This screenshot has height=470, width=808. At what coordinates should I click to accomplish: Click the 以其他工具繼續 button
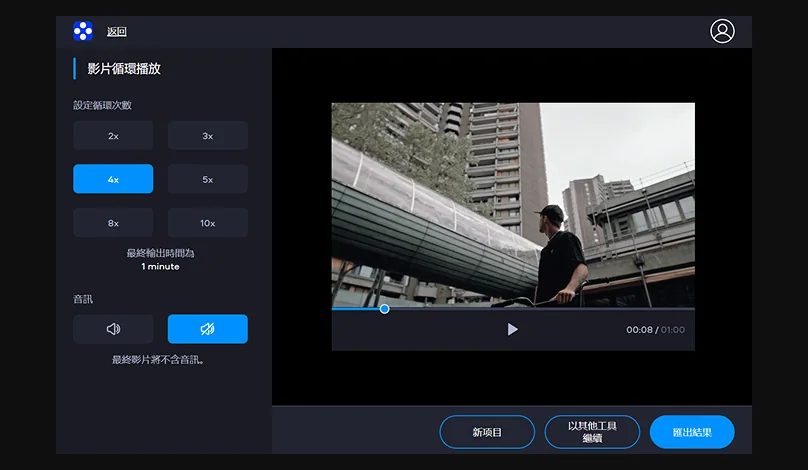pyautogui.click(x=592, y=432)
